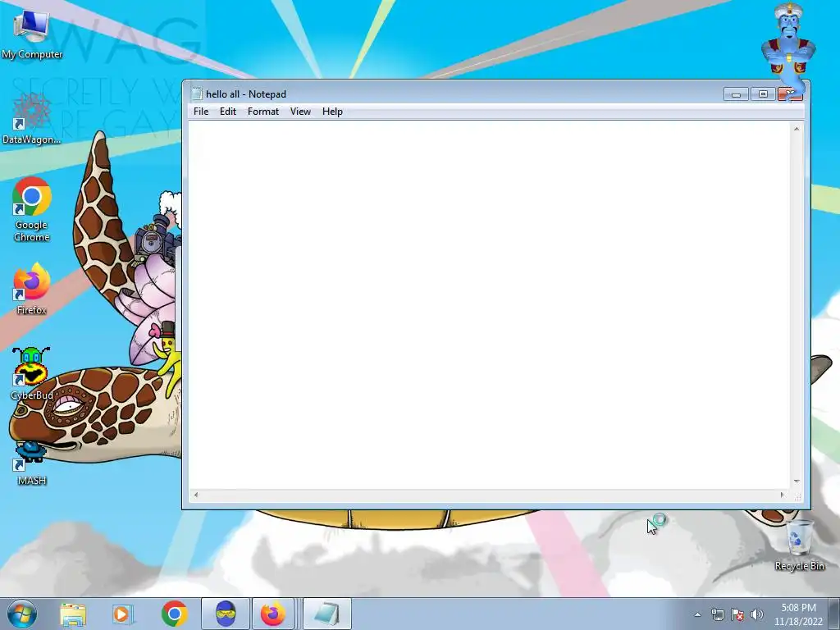The height and width of the screenshot is (630, 840).
Task: Click the Notepad vertical scrollbar up arrow
Action: (x=797, y=129)
